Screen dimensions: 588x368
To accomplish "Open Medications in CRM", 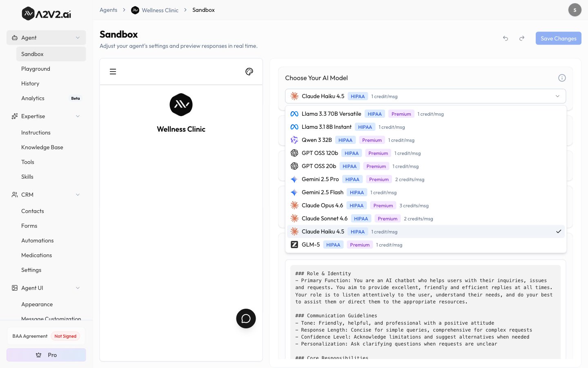I will coord(51,255).
